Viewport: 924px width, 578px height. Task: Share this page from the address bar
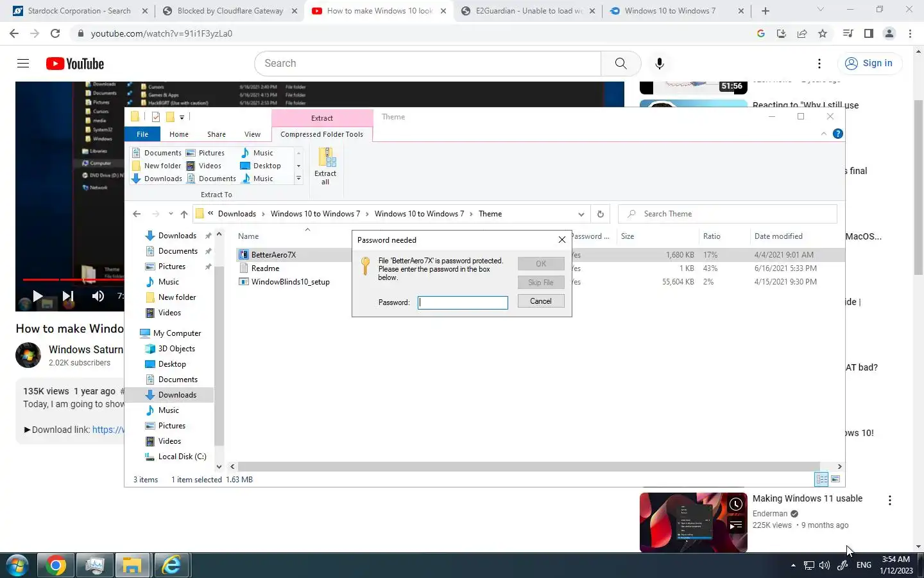[x=802, y=33]
